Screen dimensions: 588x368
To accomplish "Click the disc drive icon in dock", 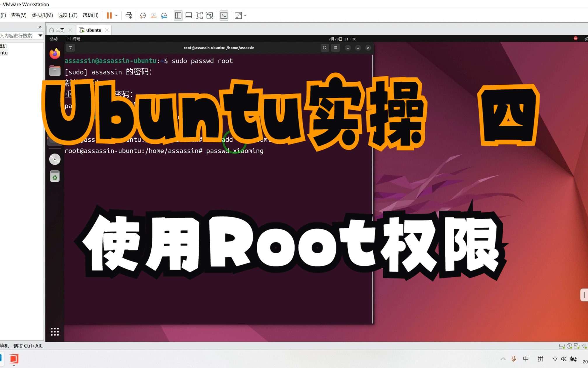I will pyautogui.click(x=55, y=159).
